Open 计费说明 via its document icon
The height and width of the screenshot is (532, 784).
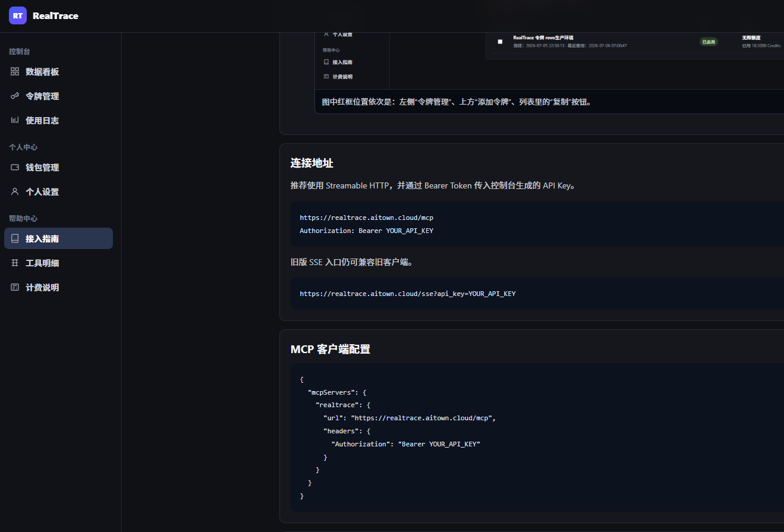click(15, 287)
